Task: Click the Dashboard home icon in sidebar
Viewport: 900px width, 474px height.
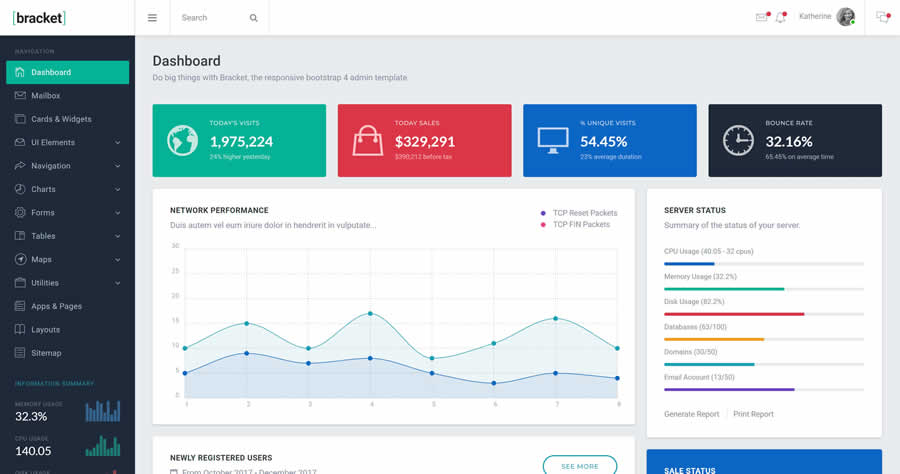Action: coord(20,72)
